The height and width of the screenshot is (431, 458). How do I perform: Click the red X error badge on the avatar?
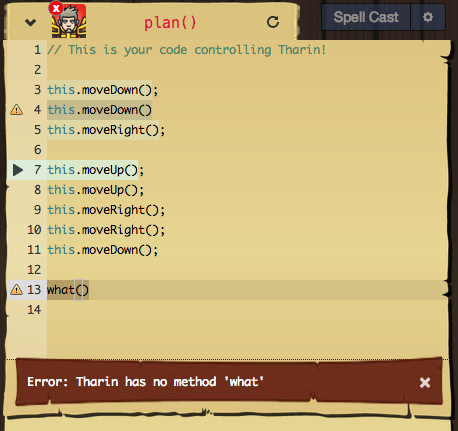click(x=56, y=8)
